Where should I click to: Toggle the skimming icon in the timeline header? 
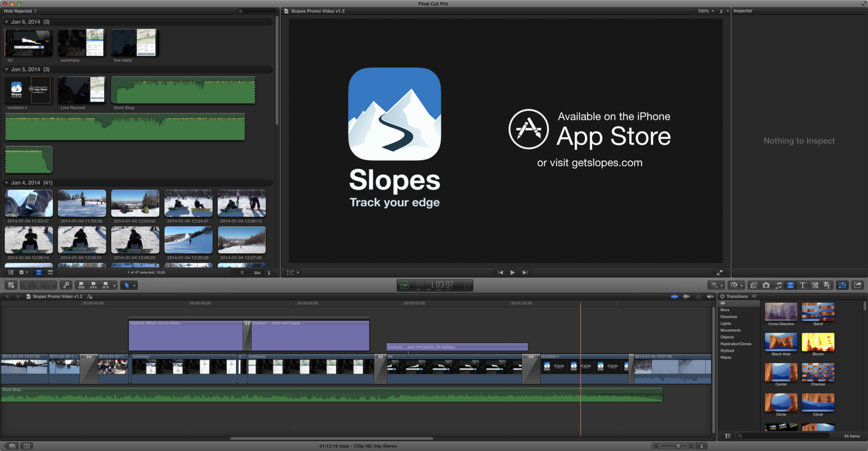click(674, 296)
